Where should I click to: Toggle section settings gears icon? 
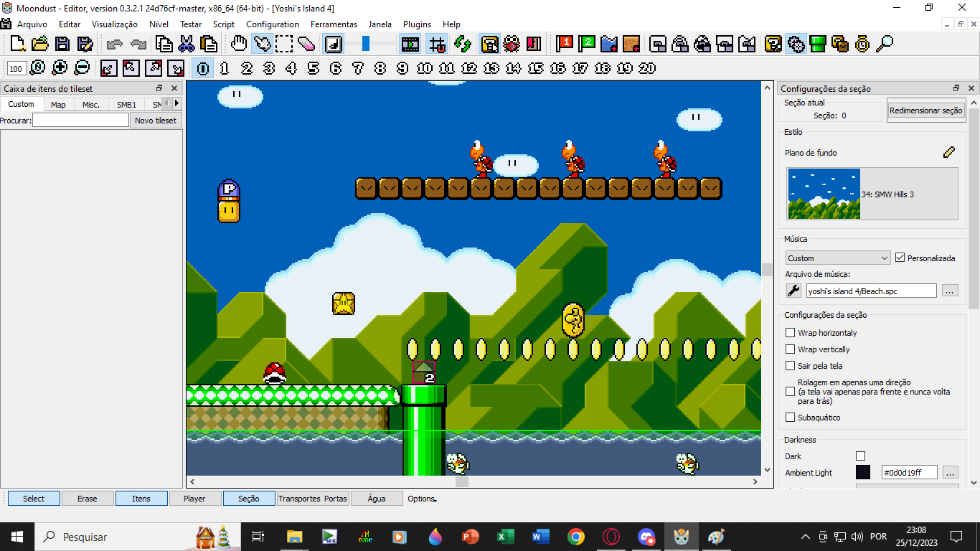coord(796,44)
